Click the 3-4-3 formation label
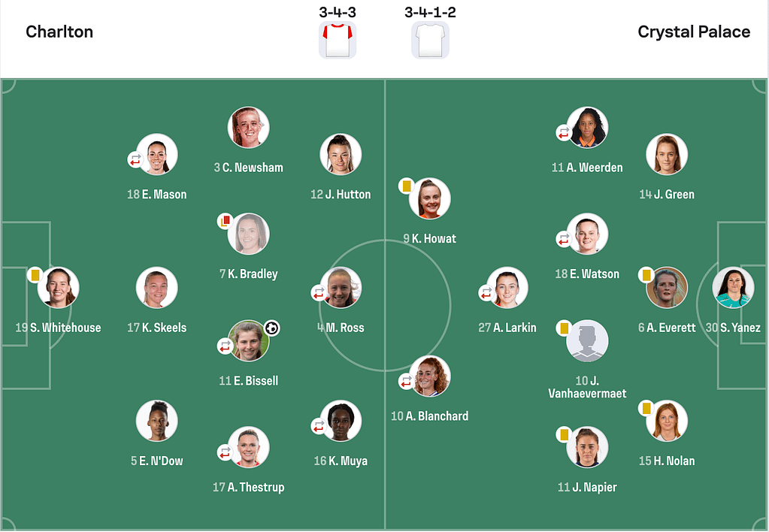769x532 pixels. coord(338,12)
